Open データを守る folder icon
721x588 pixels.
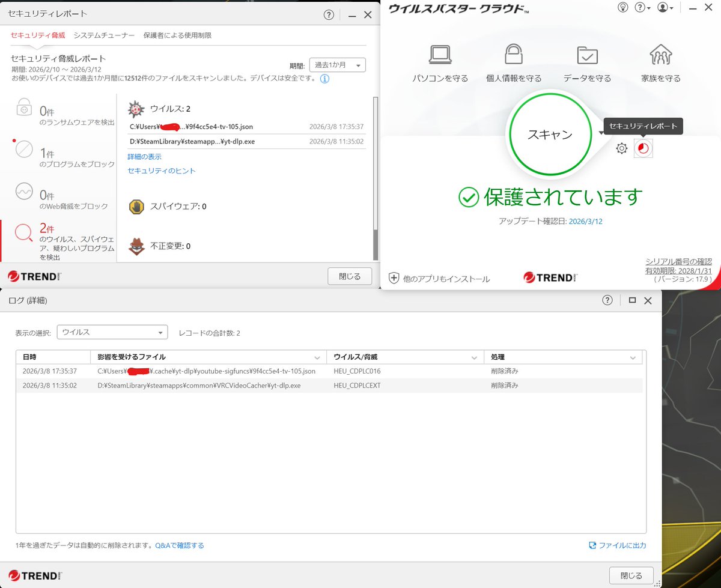[x=587, y=55]
